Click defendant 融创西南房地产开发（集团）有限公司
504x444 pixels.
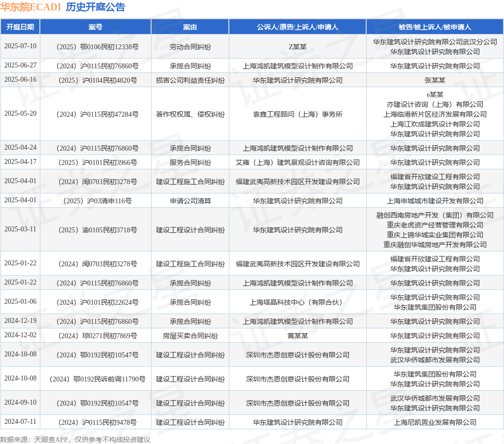tap(435, 215)
